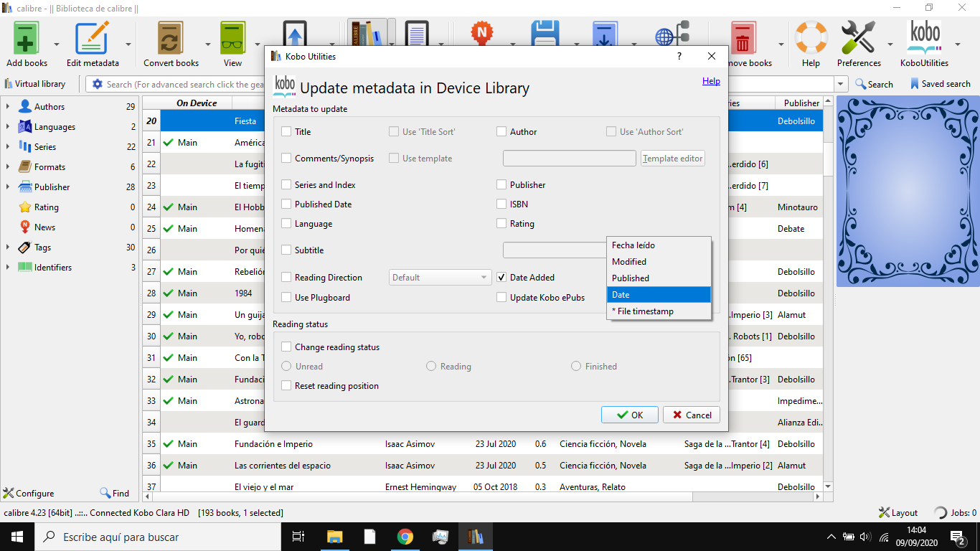
Task: Select highlighted 'Date' list option
Action: click(x=659, y=295)
